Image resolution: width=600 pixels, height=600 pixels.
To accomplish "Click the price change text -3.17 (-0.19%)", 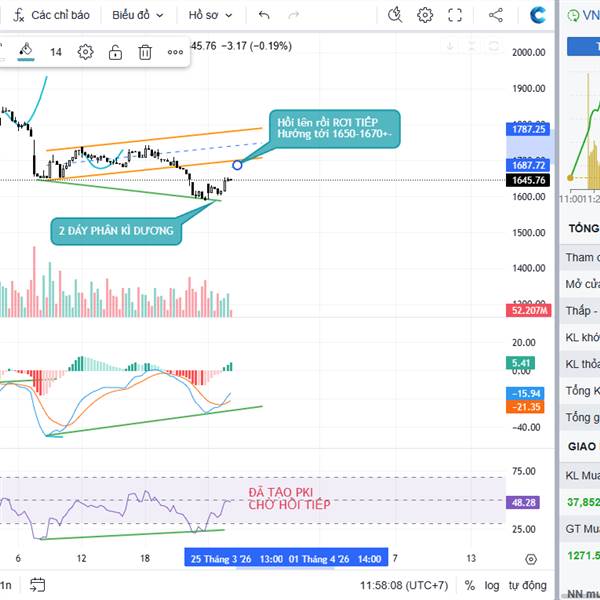I will click(x=256, y=46).
